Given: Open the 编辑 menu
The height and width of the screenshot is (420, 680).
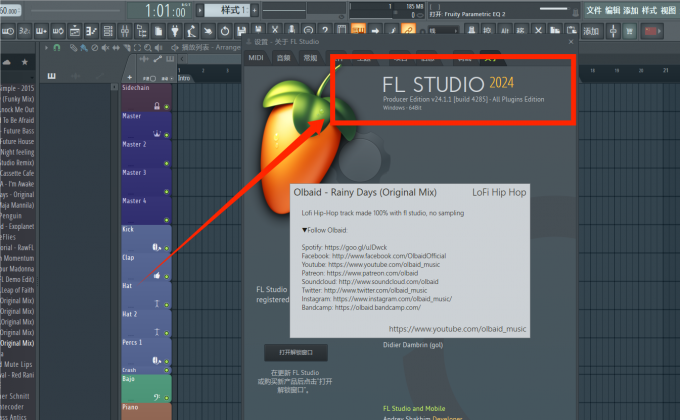Looking at the screenshot, I should point(612,10).
